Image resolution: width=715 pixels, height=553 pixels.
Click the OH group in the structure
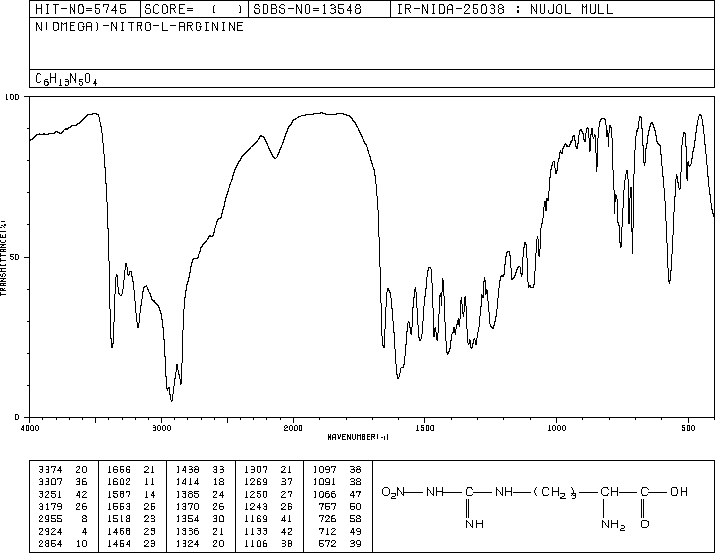(679, 492)
